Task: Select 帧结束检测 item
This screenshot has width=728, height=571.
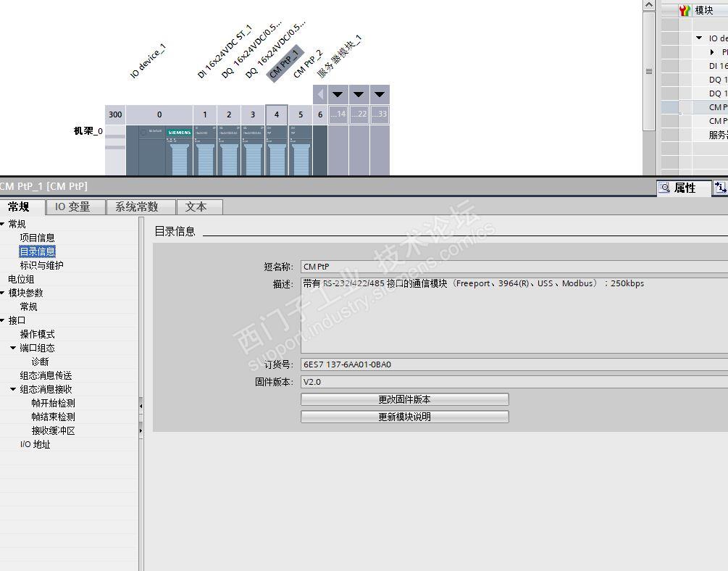Action: pos(53,417)
